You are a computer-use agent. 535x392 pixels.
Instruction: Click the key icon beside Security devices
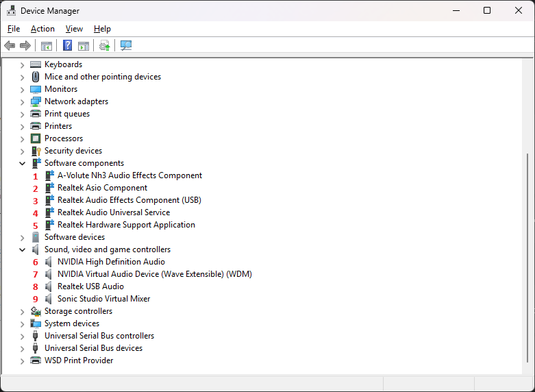coord(36,151)
